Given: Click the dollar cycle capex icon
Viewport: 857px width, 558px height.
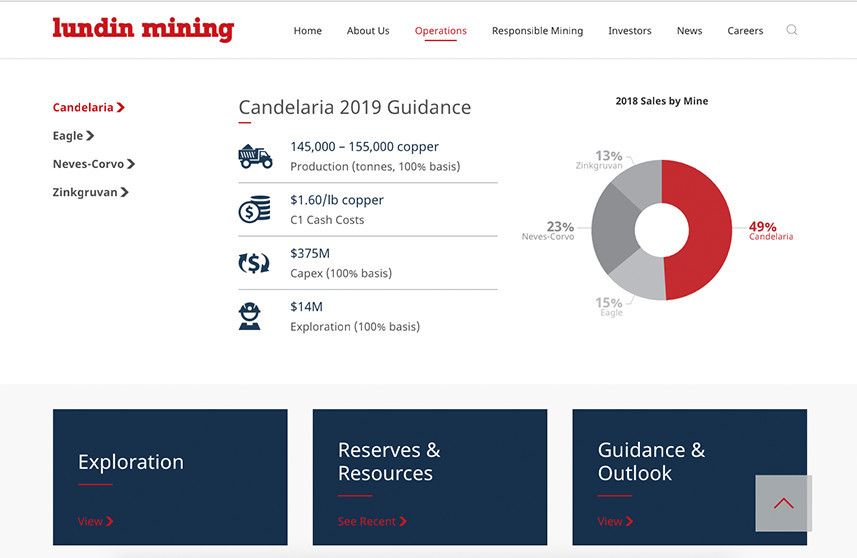Looking at the screenshot, I should coord(254,263).
